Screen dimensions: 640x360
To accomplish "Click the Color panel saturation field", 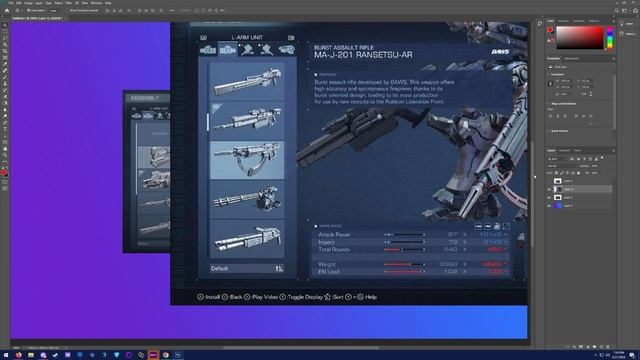I will coord(579,37).
